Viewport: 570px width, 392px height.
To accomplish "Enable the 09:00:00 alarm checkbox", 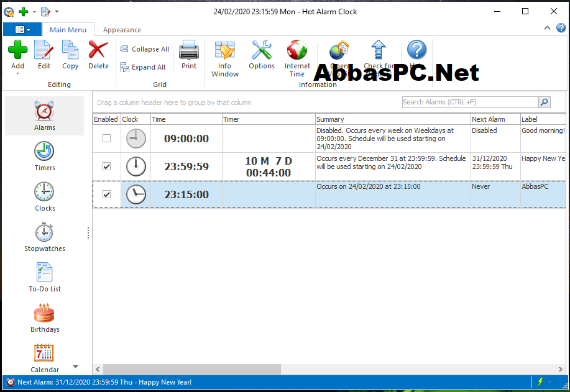I will click(106, 139).
